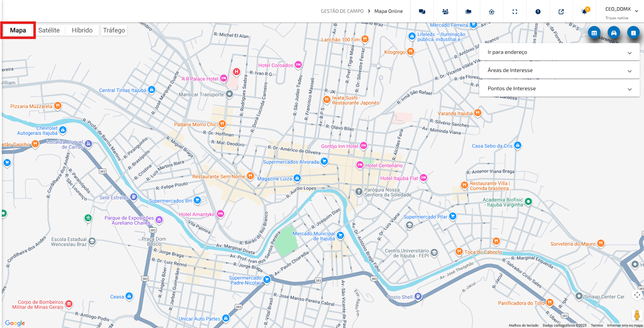Screen dimensions: 644x328
Task: Open Atalhos do teclado link
Action: click(x=523, y=325)
